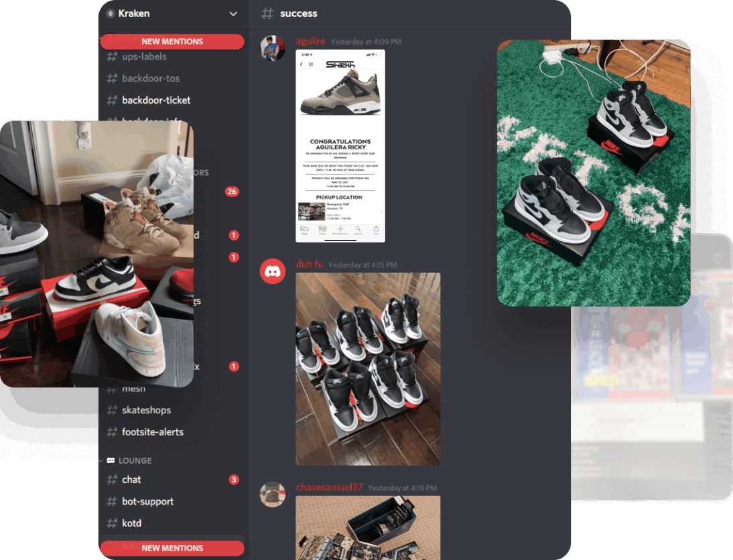
Task: Open the chat channel
Action: click(131, 480)
